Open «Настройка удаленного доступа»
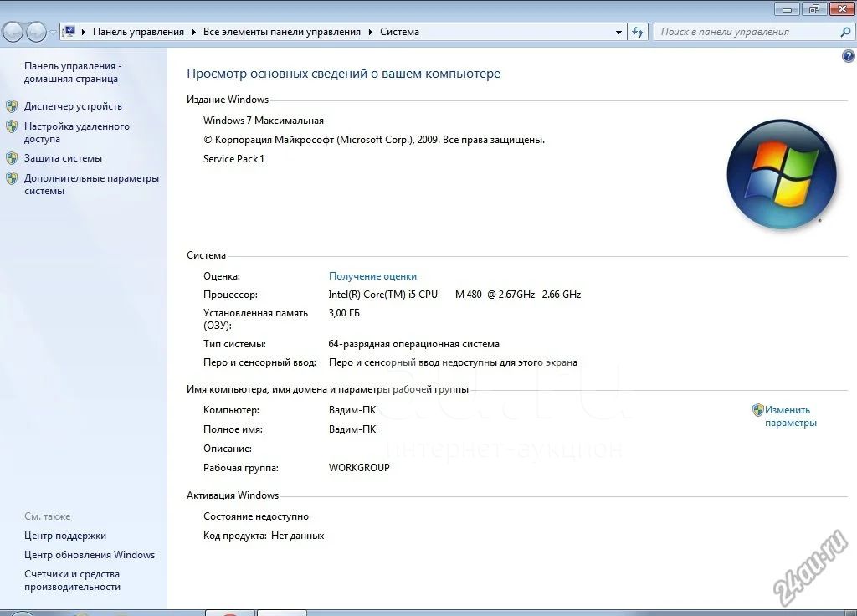This screenshot has width=857, height=616. pyautogui.click(x=76, y=132)
